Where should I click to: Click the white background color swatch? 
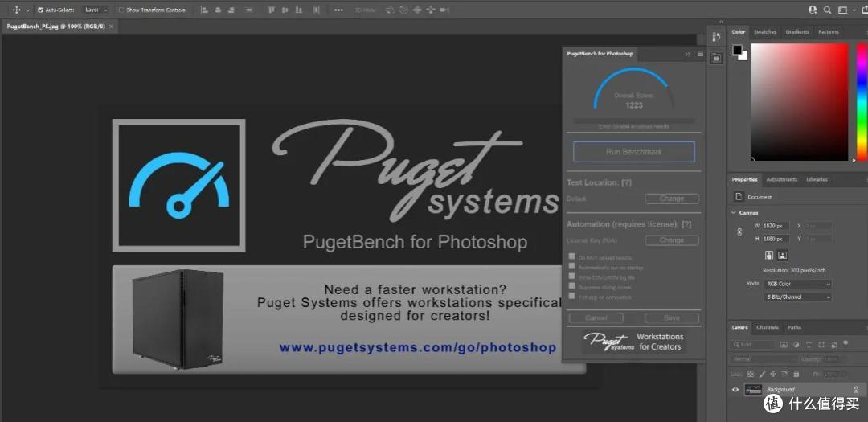(744, 56)
